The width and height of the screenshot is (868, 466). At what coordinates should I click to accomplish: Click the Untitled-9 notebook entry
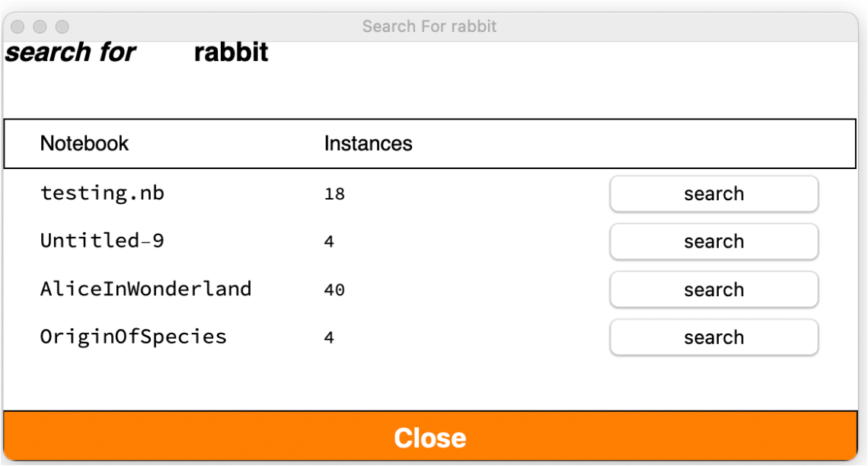point(102,241)
